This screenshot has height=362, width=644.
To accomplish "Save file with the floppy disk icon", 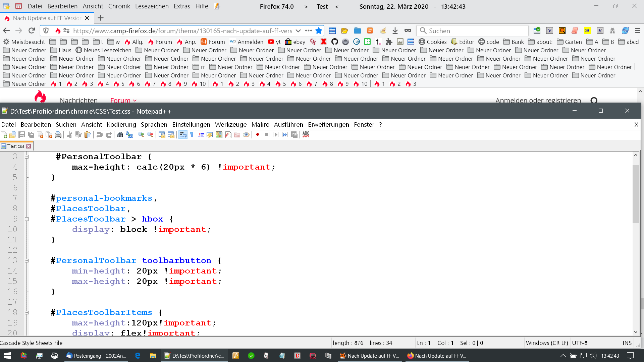I will 22,135.
